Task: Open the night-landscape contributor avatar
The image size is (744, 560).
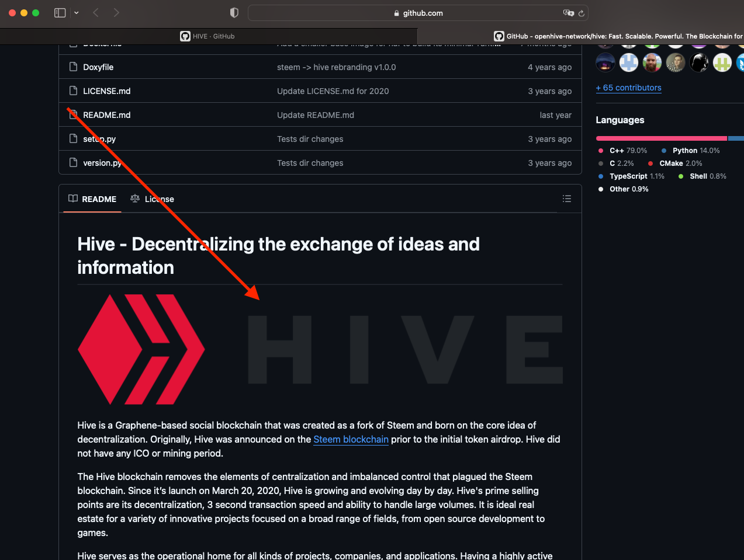Action: (605, 62)
